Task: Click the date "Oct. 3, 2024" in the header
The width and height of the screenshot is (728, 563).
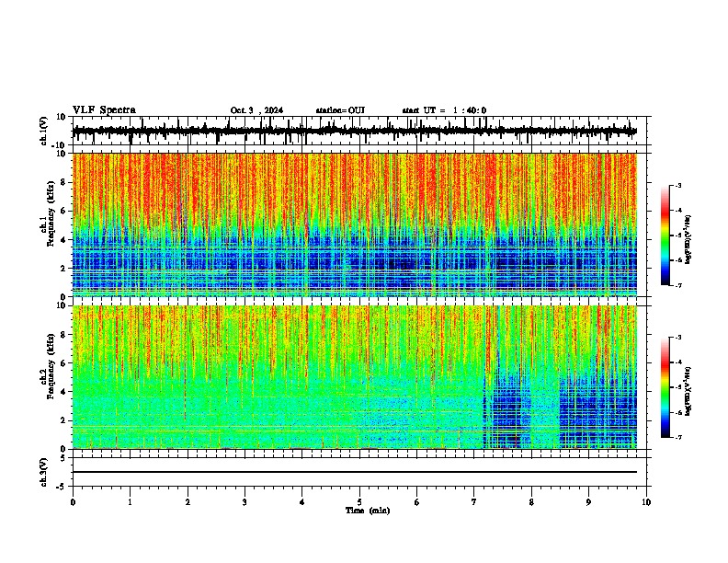Action: [x=256, y=110]
